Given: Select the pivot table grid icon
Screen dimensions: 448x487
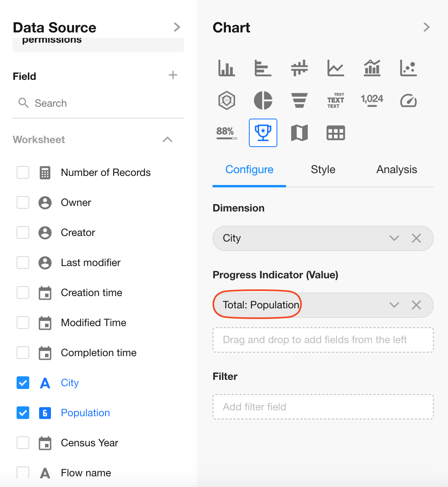Looking at the screenshot, I should 335,133.
